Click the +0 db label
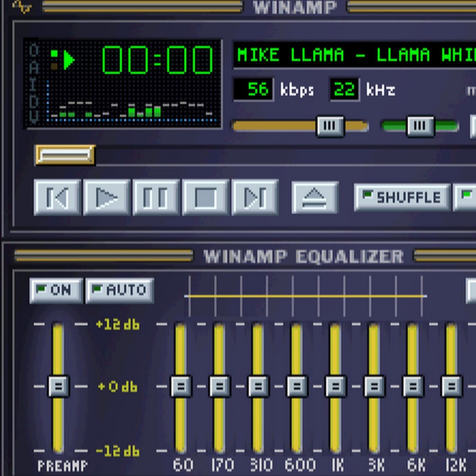 (118, 387)
